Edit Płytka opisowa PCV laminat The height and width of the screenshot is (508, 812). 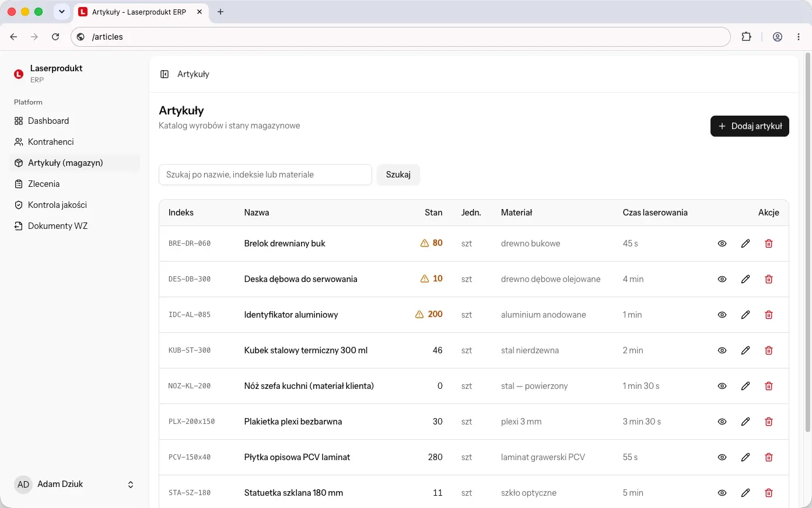click(x=745, y=457)
